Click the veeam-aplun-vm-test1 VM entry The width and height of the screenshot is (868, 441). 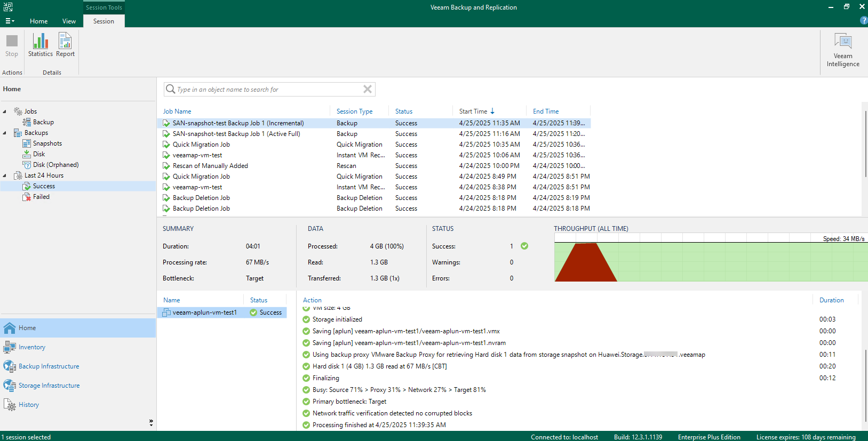[204, 312]
